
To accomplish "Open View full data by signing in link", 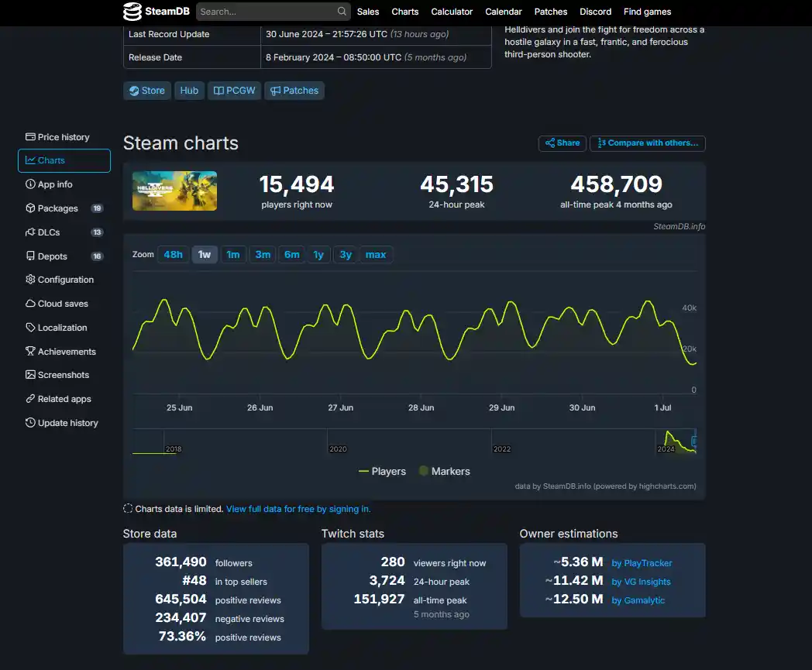I will [298, 509].
